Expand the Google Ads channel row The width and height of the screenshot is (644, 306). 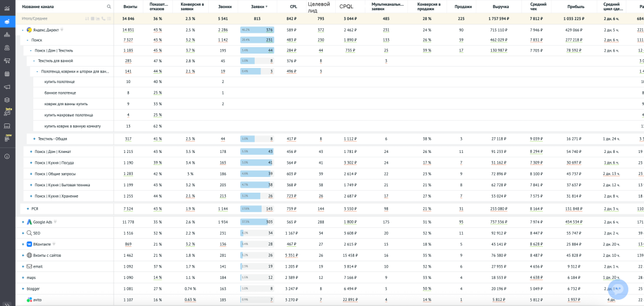click(23, 222)
